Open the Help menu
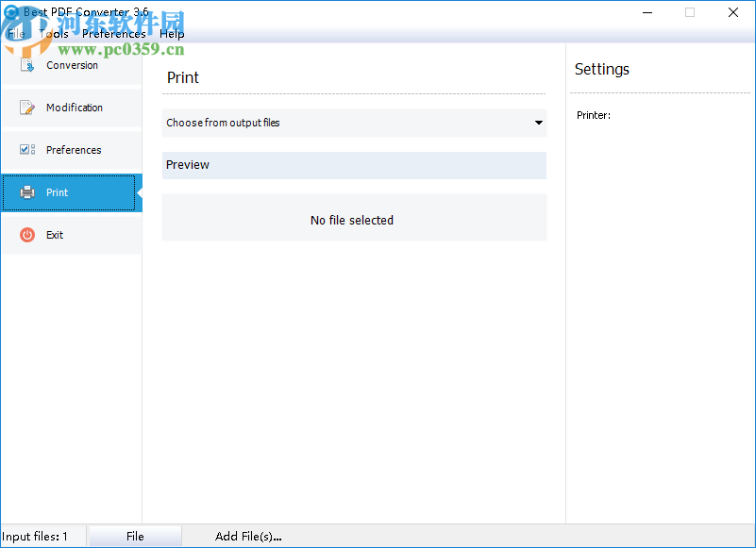This screenshot has width=756, height=548. pos(171,33)
